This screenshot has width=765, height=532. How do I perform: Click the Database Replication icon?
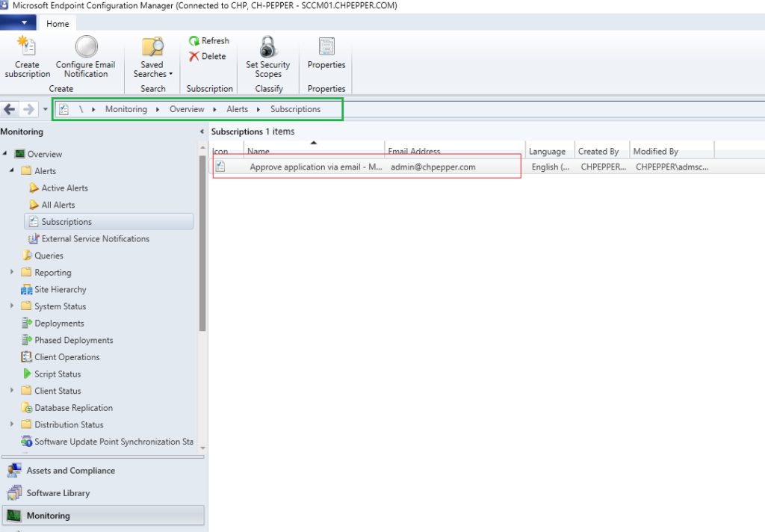[27, 407]
